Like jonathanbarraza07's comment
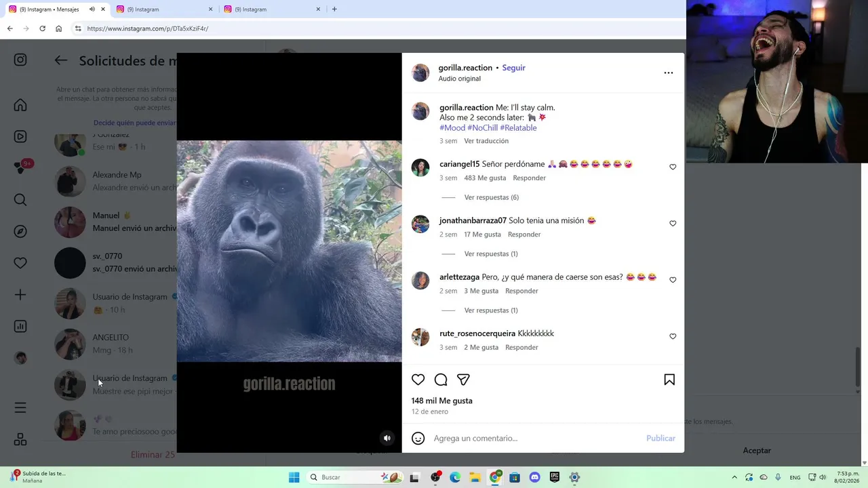This screenshot has width=868, height=488. point(673,223)
